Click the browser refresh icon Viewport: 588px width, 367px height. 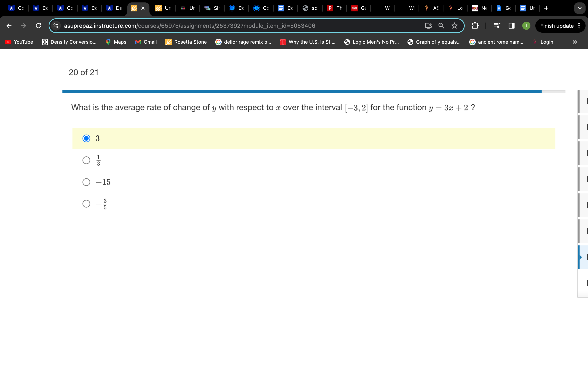(39, 25)
